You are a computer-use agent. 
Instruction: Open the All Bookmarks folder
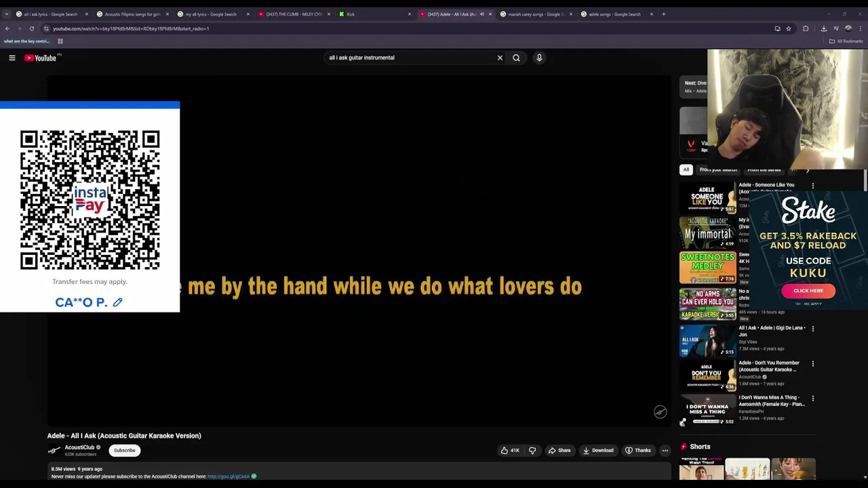click(846, 41)
